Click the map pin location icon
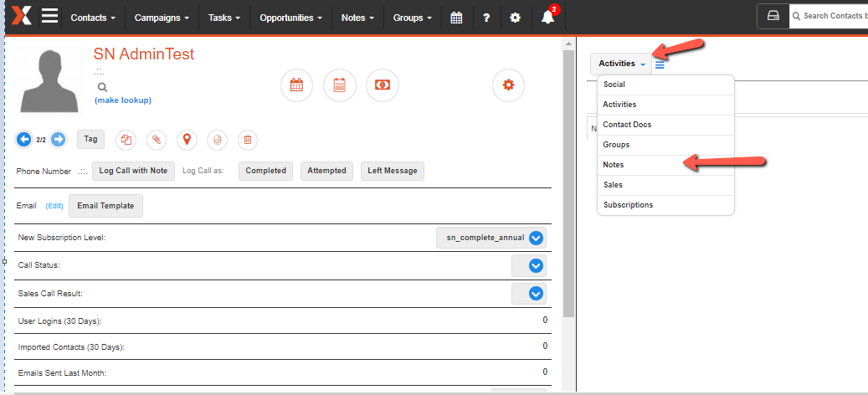This screenshot has width=868, height=395. click(187, 140)
